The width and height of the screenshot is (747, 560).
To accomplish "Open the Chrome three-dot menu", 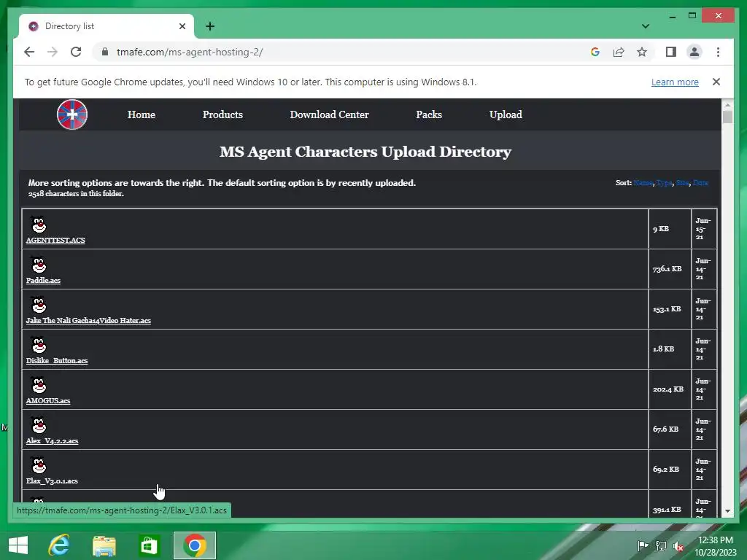I will (x=718, y=52).
